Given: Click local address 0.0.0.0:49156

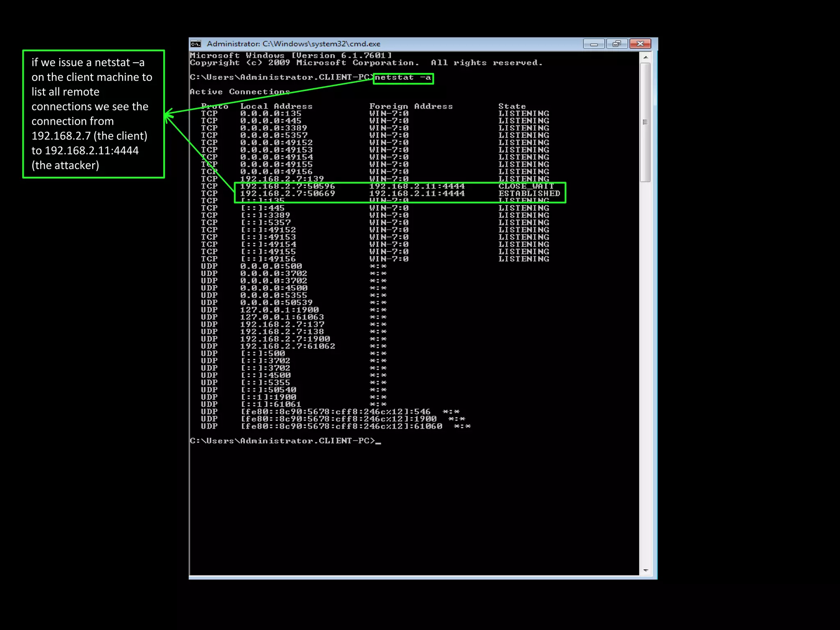Looking at the screenshot, I should coord(276,172).
